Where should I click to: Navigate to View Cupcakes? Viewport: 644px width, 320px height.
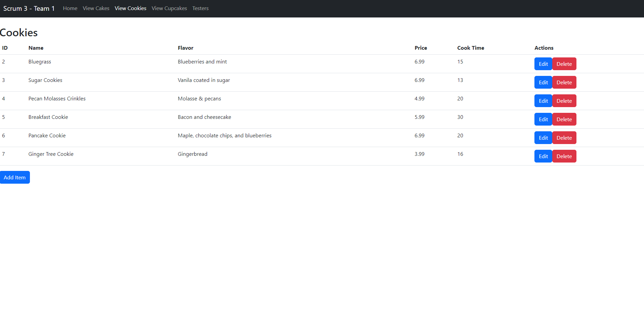(x=169, y=8)
